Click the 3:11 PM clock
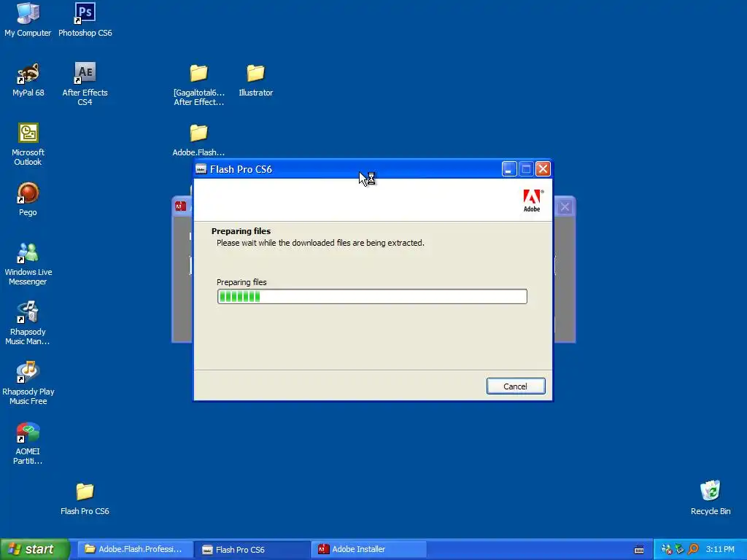The width and height of the screenshot is (747, 560). 720,550
